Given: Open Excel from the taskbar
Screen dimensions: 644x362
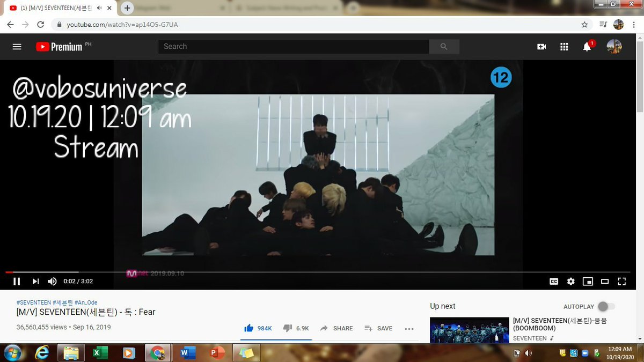Looking at the screenshot, I should (100, 353).
